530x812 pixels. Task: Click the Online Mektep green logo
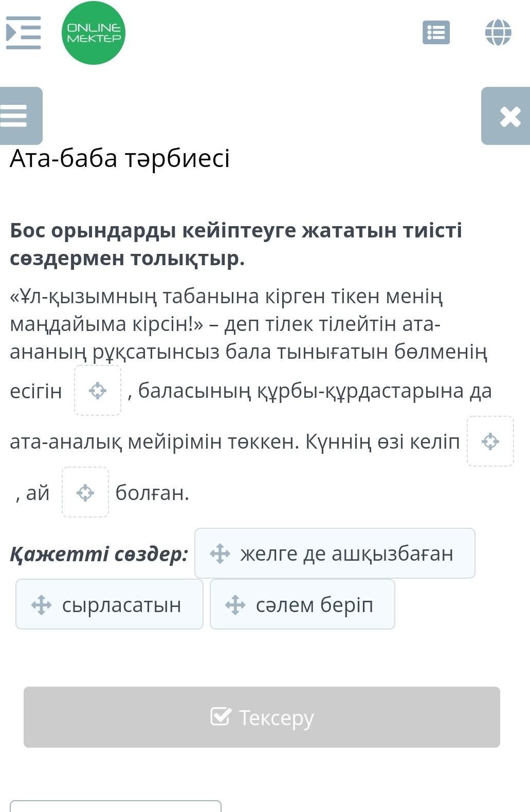pyautogui.click(x=94, y=33)
